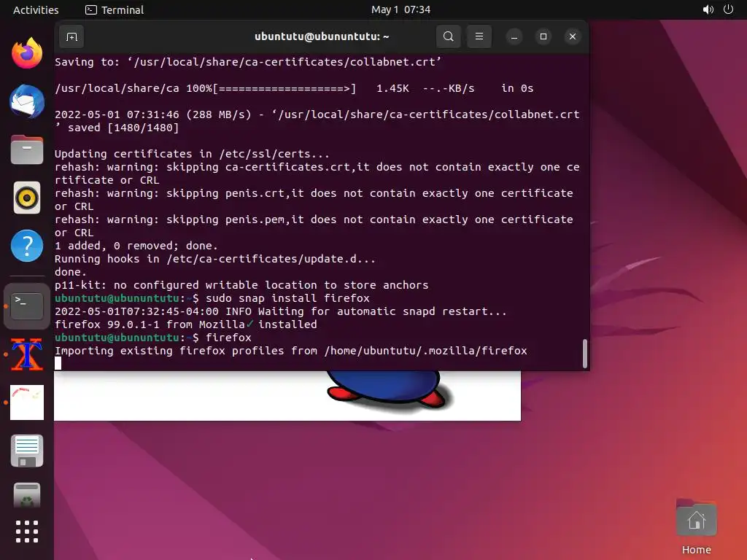The height and width of the screenshot is (560, 747).
Task: Click the '1 added, 0 removed; done.' line
Action: point(136,246)
